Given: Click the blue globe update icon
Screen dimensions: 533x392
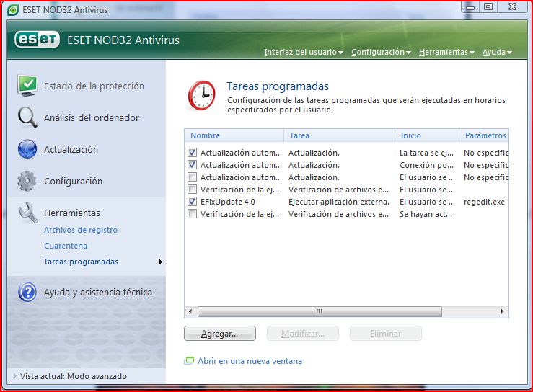Looking at the screenshot, I should (27, 149).
